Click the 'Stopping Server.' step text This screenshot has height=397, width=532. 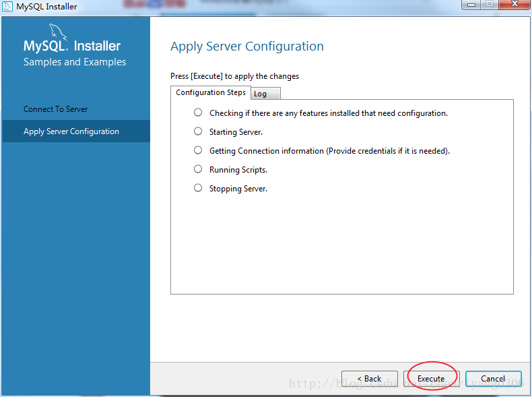click(238, 189)
